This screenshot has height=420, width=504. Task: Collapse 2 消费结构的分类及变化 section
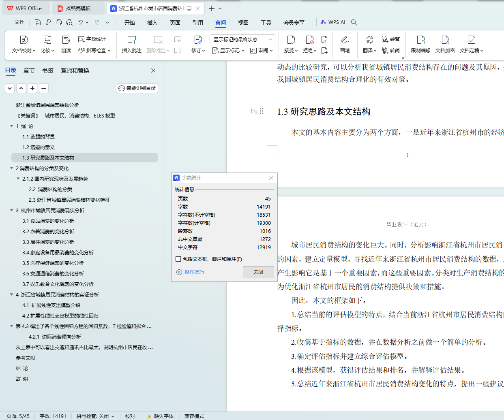(12, 168)
